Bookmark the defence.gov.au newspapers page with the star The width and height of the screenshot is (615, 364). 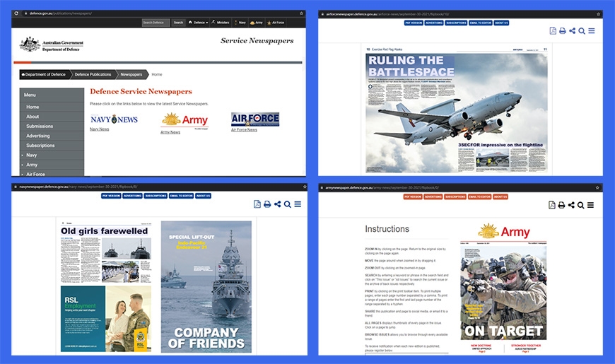point(301,13)
